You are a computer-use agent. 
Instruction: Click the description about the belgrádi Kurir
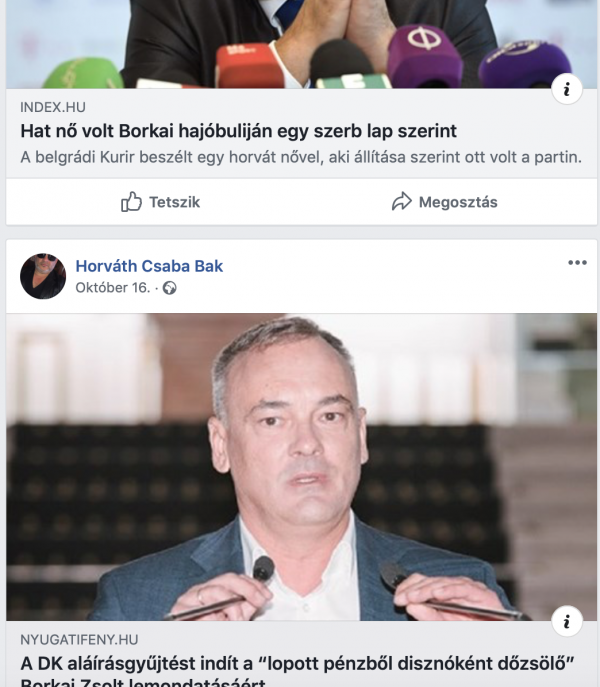pos(301,157)
